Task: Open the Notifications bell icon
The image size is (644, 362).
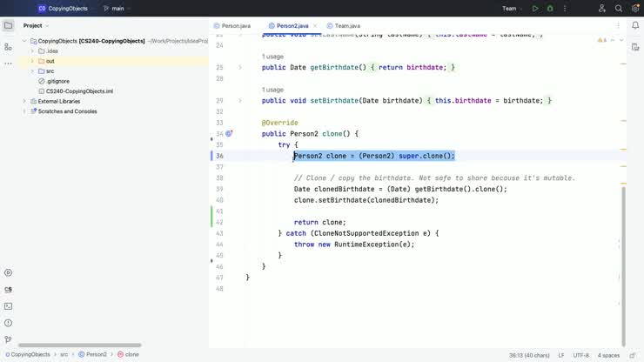Action: (635, 26)
